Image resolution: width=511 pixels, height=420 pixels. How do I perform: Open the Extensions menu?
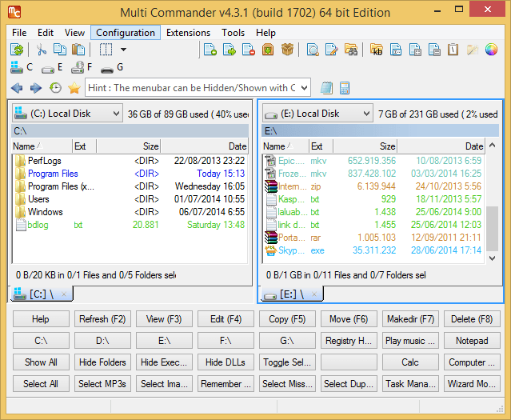189,33
